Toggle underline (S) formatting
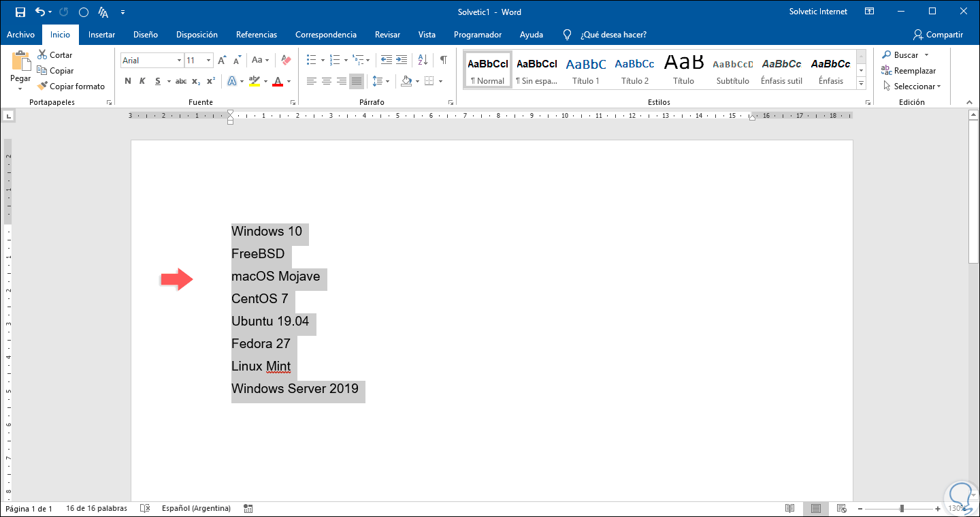The width and height of the screenshot is (980, 517). pos(158,81)
